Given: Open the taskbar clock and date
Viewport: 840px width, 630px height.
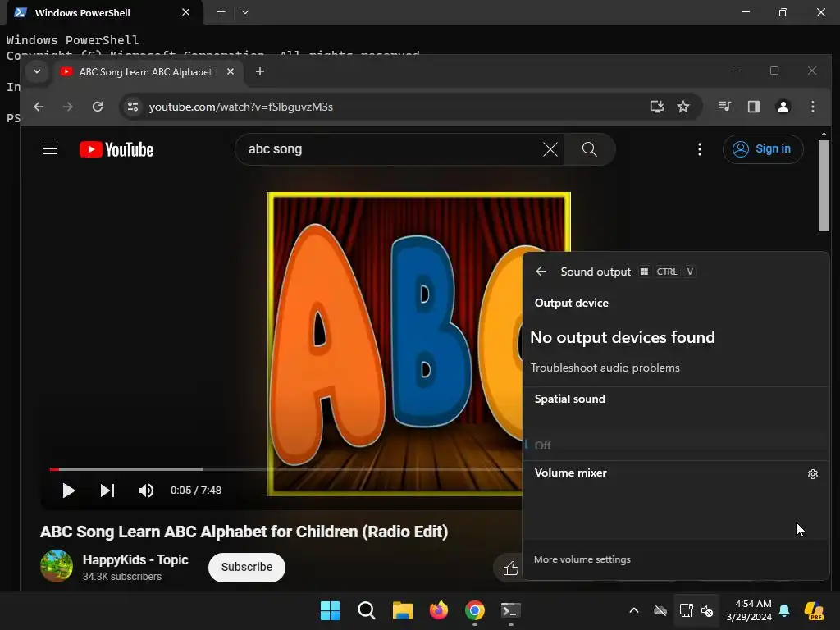Looking at the screenshot, I should click(x=749, y=610).
